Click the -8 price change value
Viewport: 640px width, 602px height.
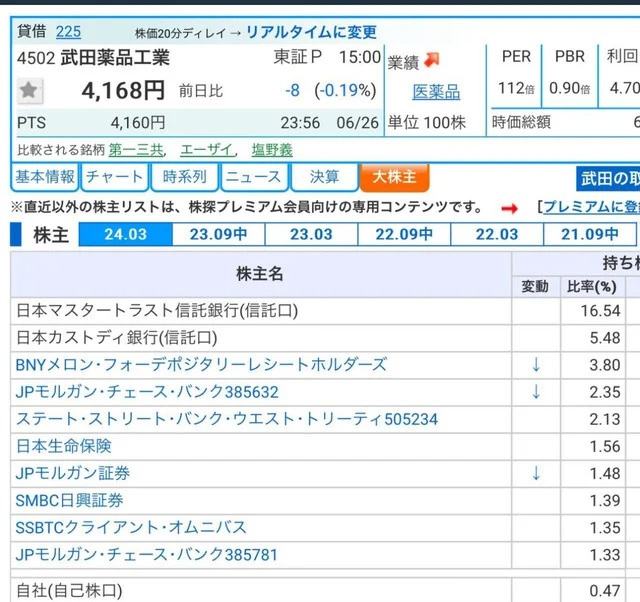point(292,90)
